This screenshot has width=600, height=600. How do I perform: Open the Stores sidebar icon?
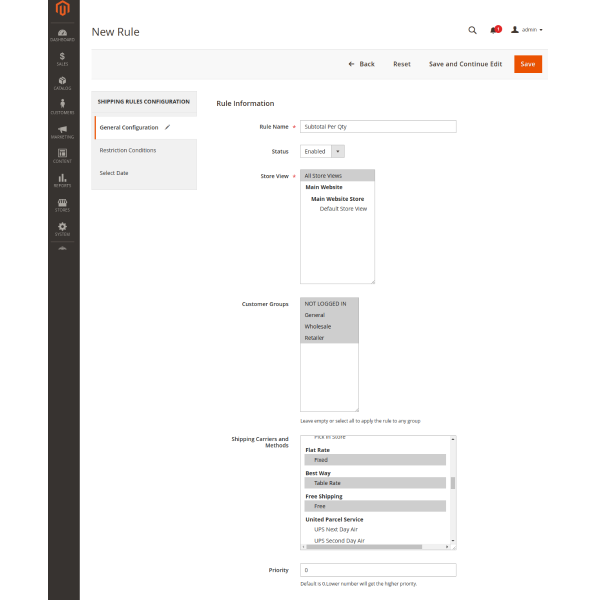[x=62, y=204]
